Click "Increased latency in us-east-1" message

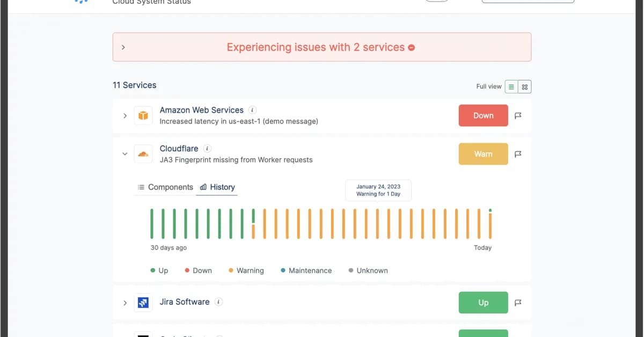coord(239,121)
